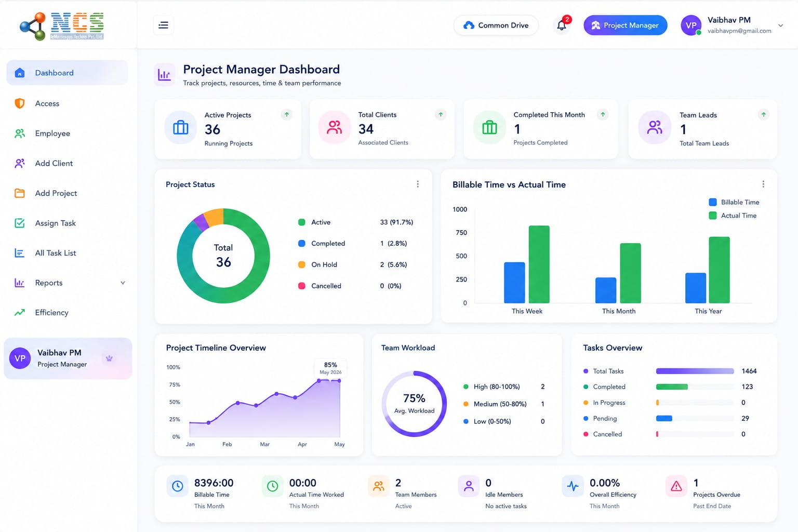Click the All Task List icon
Screen dimensions: 798x532
[x=20, y=253]
